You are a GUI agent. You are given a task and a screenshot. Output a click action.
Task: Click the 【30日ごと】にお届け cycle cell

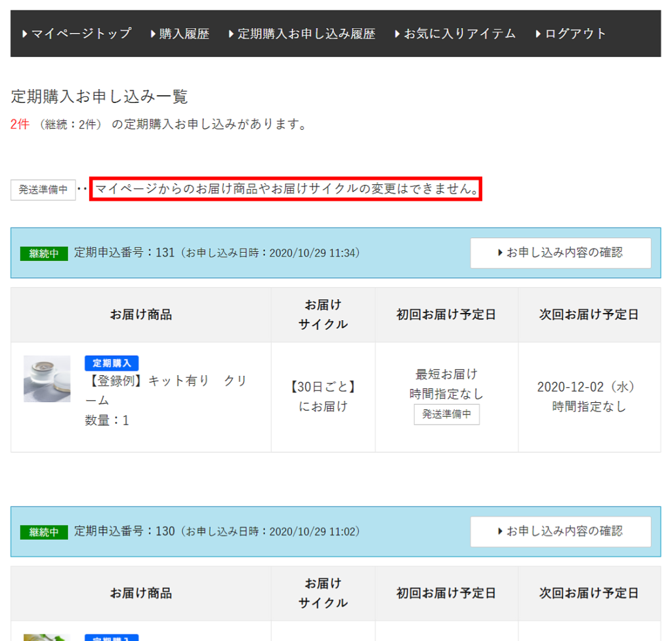pos(323,396)
